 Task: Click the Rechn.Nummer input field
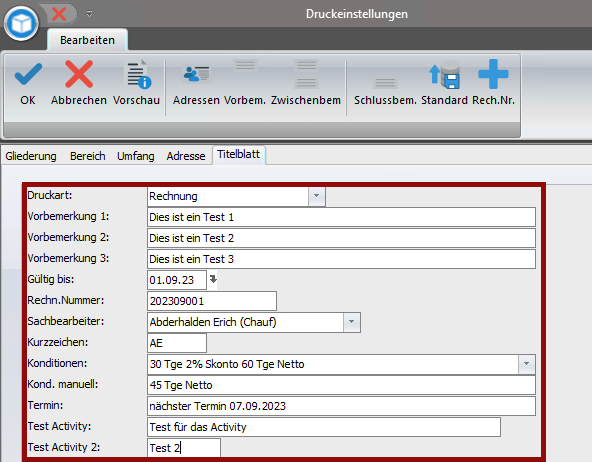tap(212, 301)
